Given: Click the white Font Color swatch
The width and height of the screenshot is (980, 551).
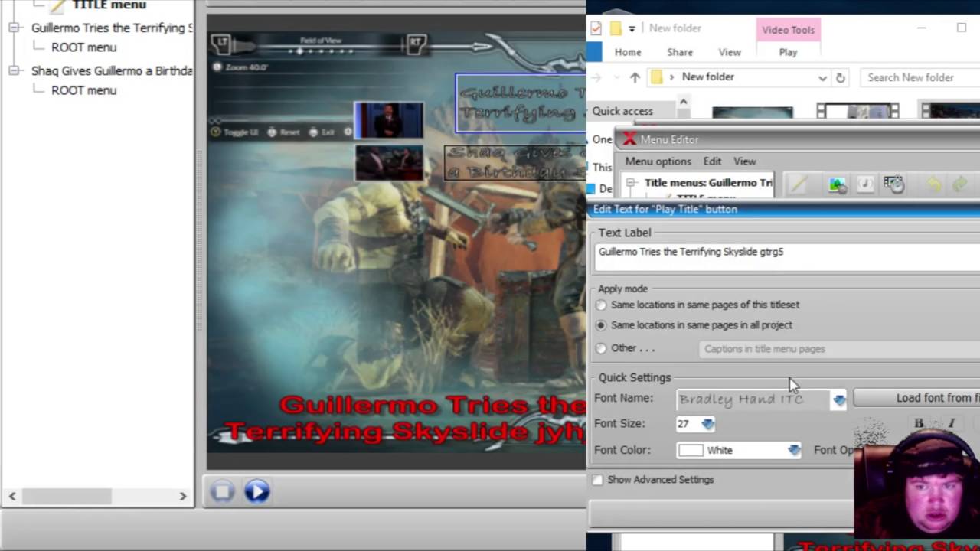Looking at the screenshot, I should (x=691, y=450).
